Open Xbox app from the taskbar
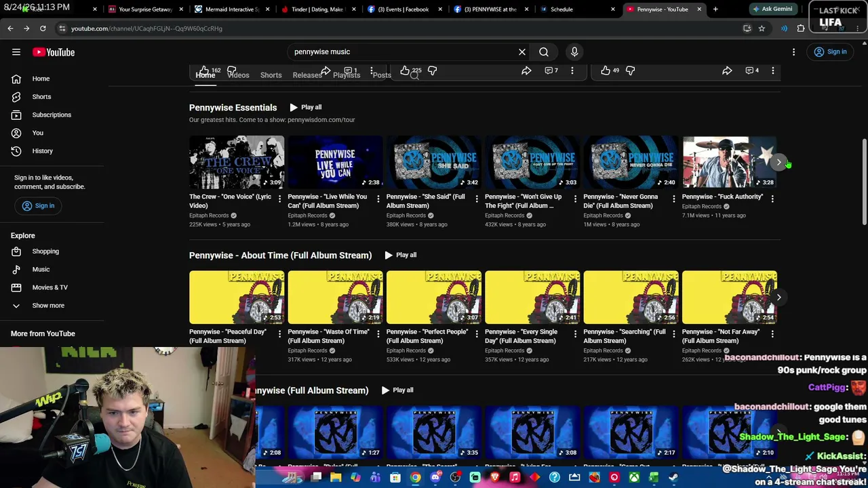Viewport: 868px width, 488px height. click(x=634, y=477)
